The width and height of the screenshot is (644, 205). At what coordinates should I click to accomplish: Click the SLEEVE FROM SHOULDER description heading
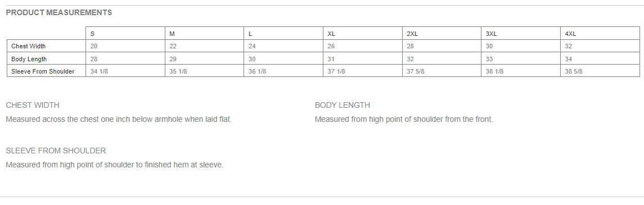pos(56,151)
